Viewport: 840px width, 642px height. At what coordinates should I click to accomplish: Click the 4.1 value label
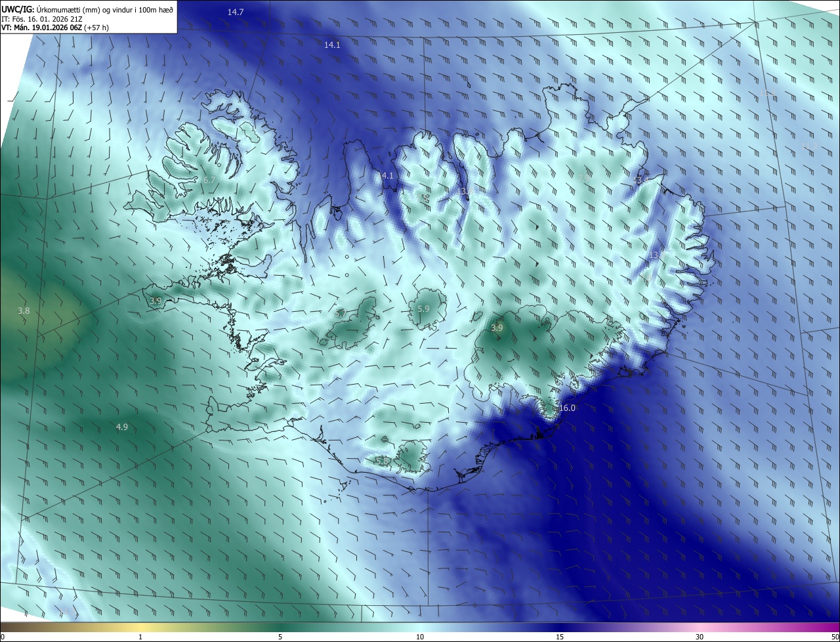387,175
